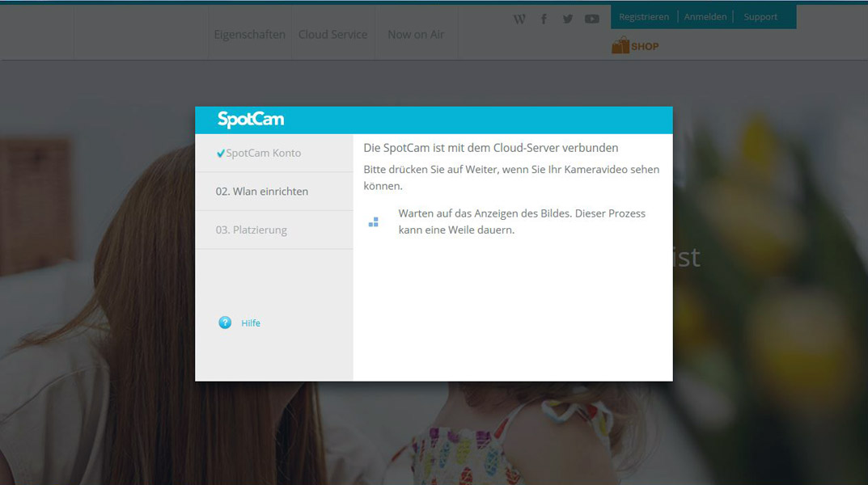This screenshot has height=485, width=868.
Task: Click the checkmark beside SpotCam Konto
Action: [x=220, y=154]
